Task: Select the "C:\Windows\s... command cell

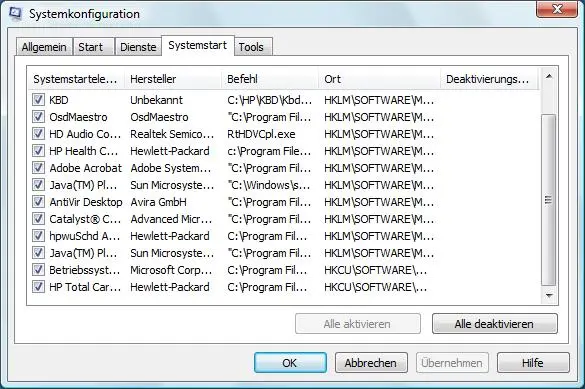Action: tap(269, 185)
